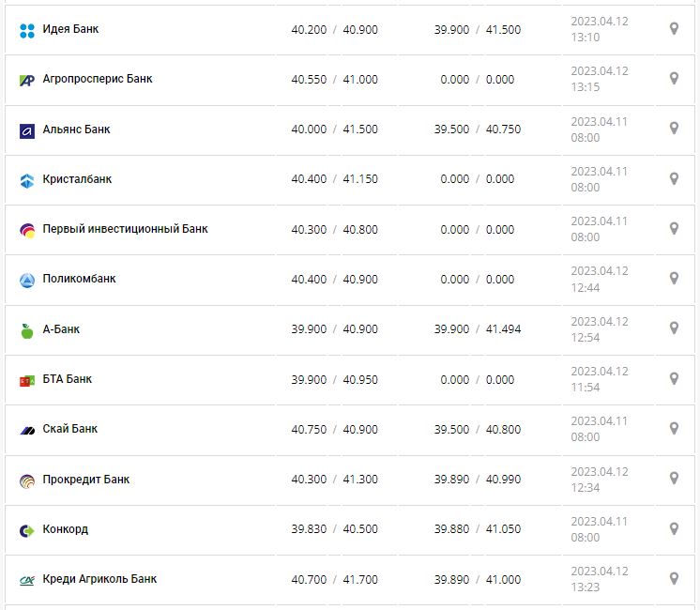Click the map pin icon for Идея Банк
The height and width of the screenshot is (610, 700).
[674, 29]
